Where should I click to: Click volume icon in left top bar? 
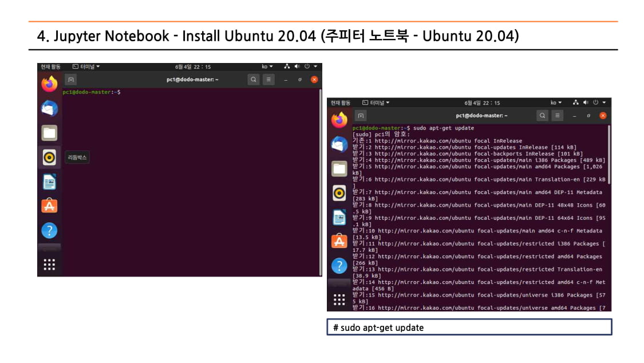point(297,66)
